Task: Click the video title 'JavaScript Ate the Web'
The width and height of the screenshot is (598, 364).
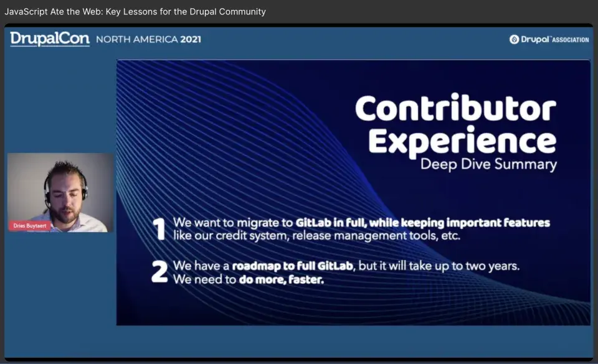Action: (x=135, y=11)
